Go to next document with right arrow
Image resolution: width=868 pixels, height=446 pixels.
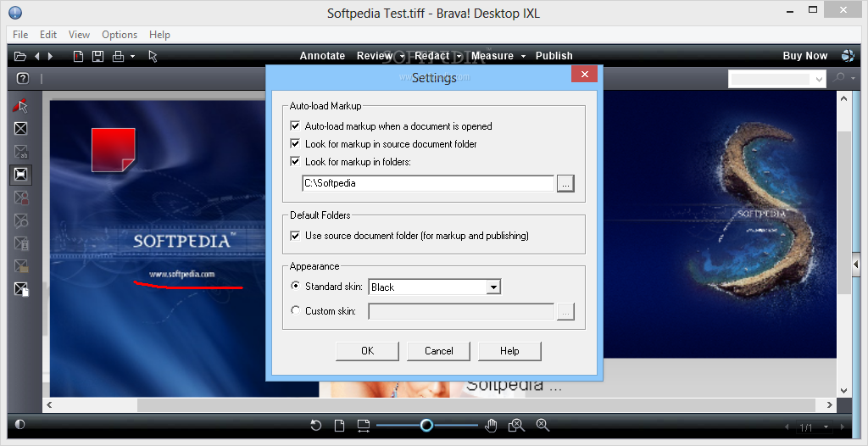tap(50, 56)
